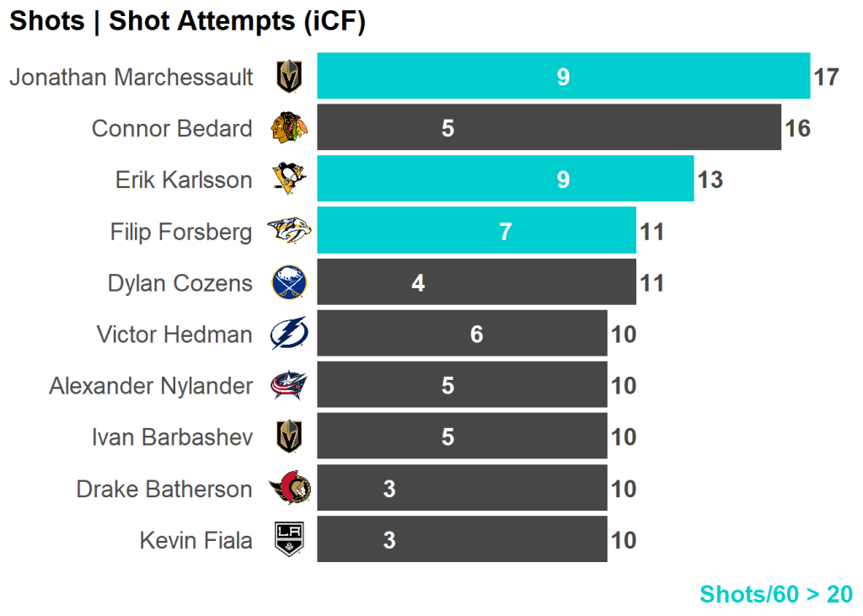Click the chart title Shots | Shot Attempts
The width and height of the screenshot is (863, 616).
187,22
